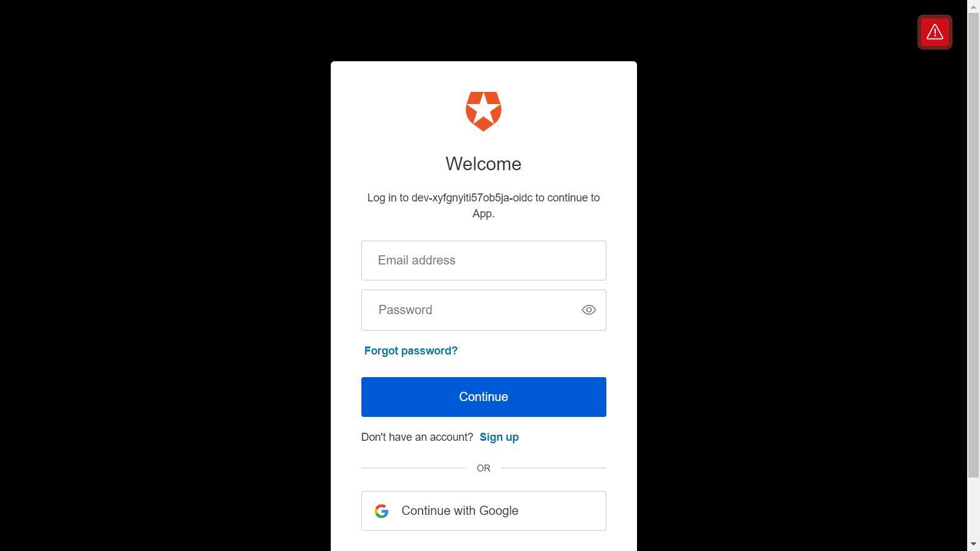Click the scrollbar track below the thumb

(973, 507)
